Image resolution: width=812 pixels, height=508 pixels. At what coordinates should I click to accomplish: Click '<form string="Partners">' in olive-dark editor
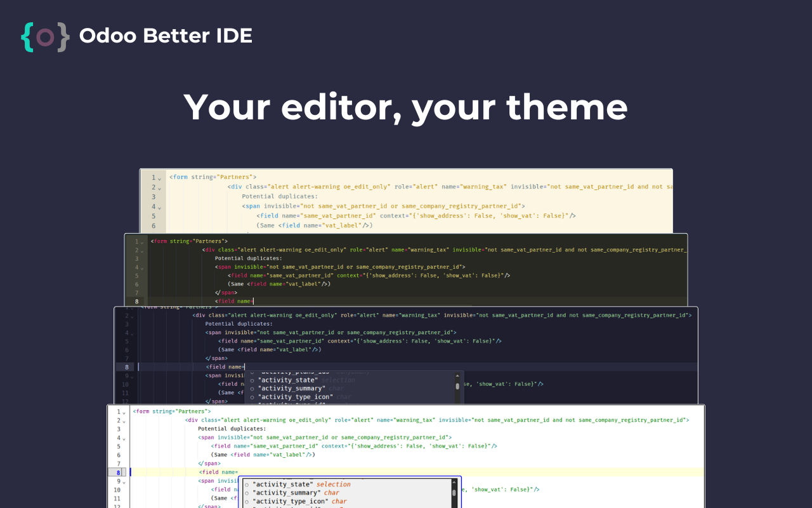tap(189, 242)
